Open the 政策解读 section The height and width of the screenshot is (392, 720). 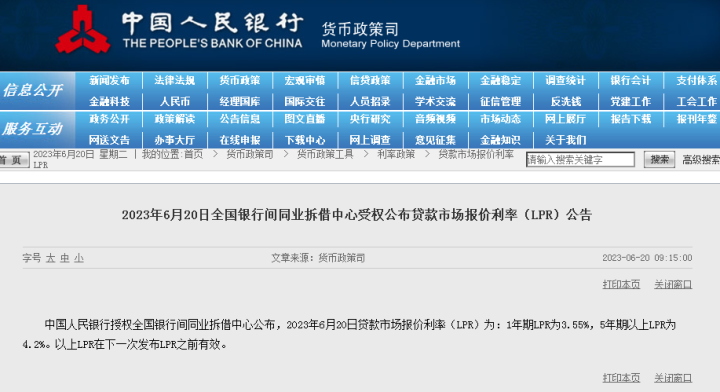(x=174, y=119)
